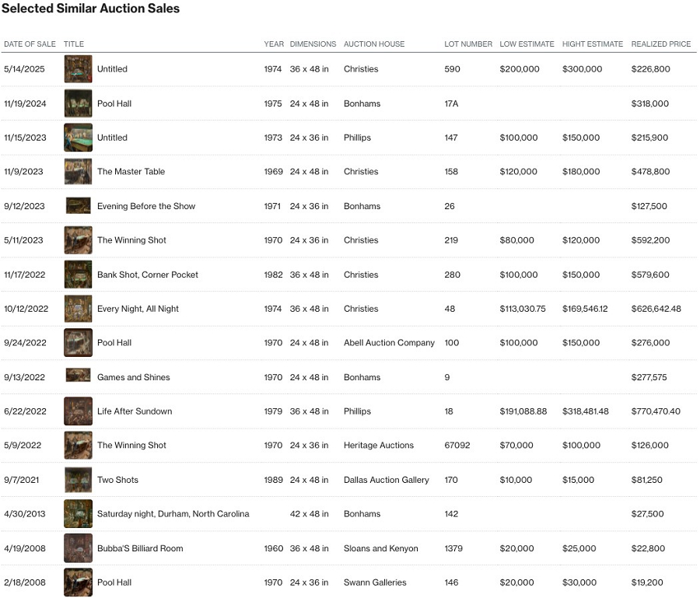
Task: Open the Games and Shines artwork thumbnail
Action: point(78,377)
